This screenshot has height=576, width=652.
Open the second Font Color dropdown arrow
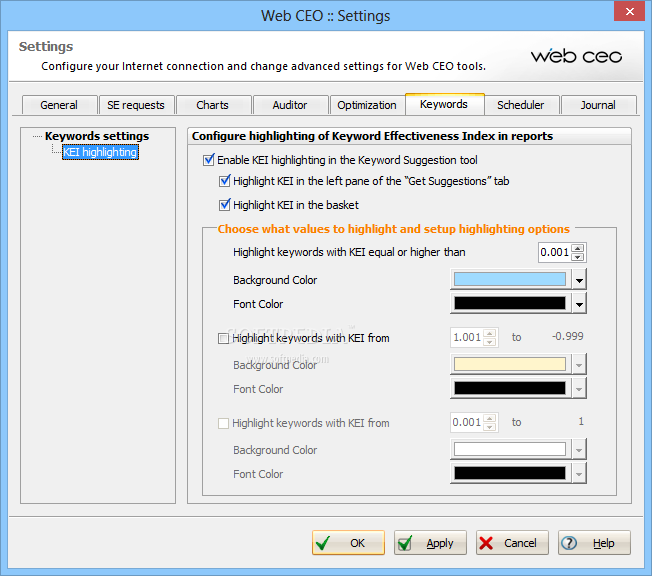579,388
